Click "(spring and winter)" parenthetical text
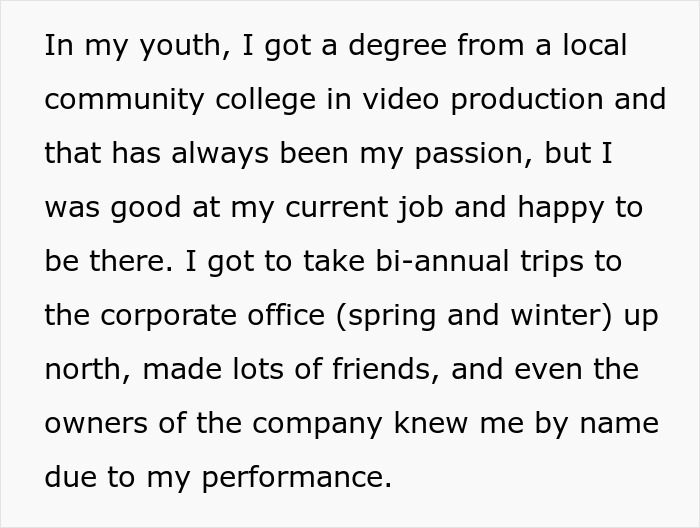Viewport: 700px width, 528px height. click(473, 316)
